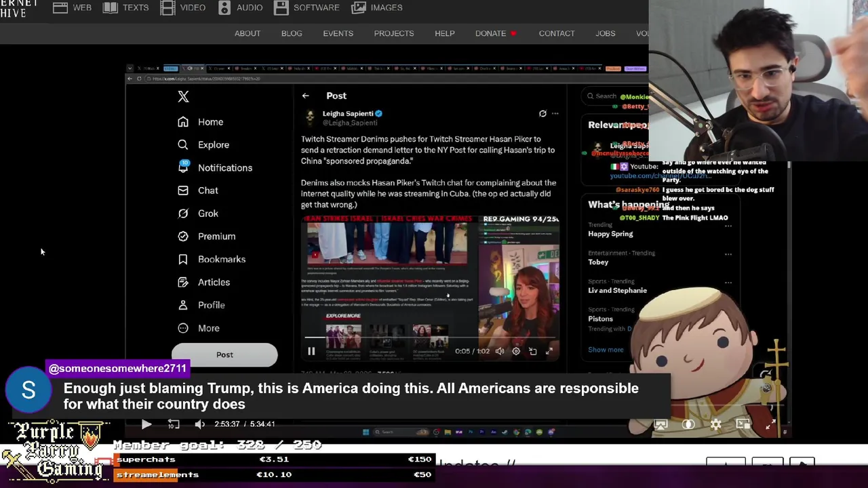Click the Leigha Sapienti display name

pyautogui.click(x=348, y=114)
